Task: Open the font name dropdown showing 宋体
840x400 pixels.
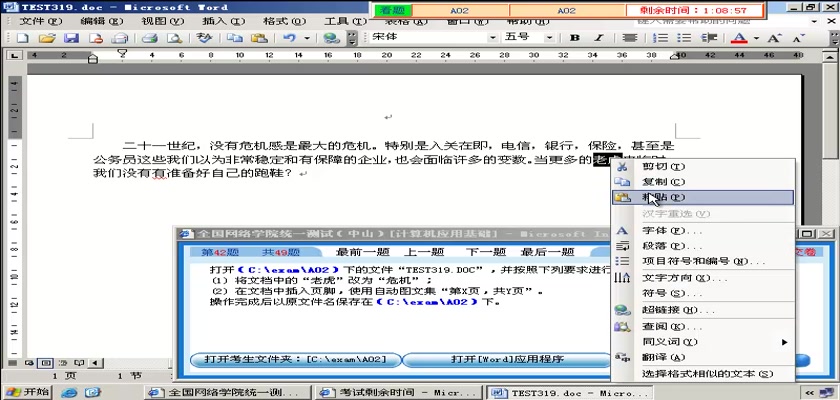Action: (x=492, y=38)
